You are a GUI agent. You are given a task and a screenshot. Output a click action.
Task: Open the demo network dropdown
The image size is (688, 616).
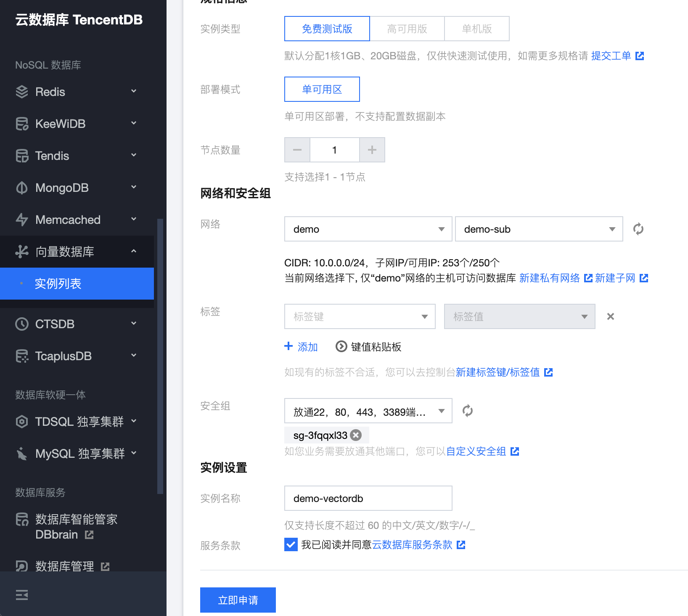pos(368,229)
